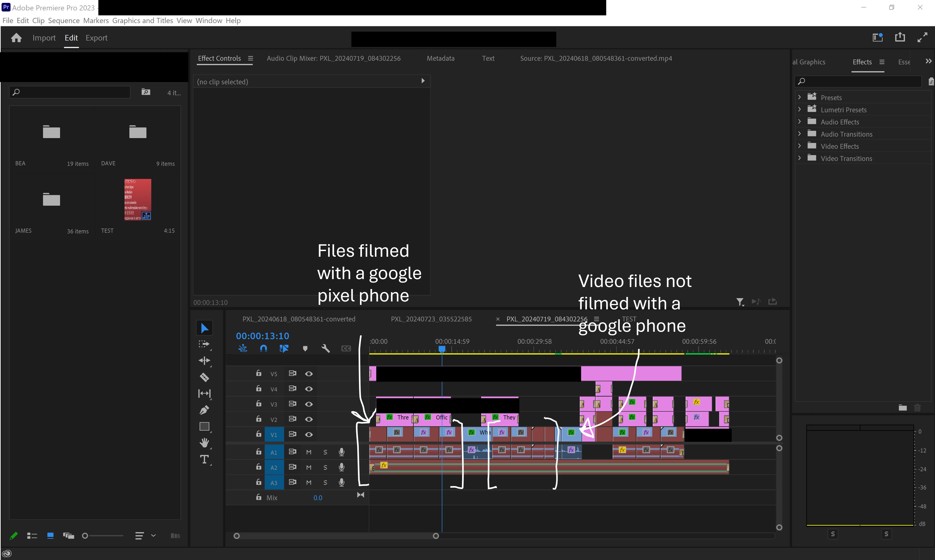Select the Hand tool
The height and width of the screenshot is (560, 935).
[204, 442]
